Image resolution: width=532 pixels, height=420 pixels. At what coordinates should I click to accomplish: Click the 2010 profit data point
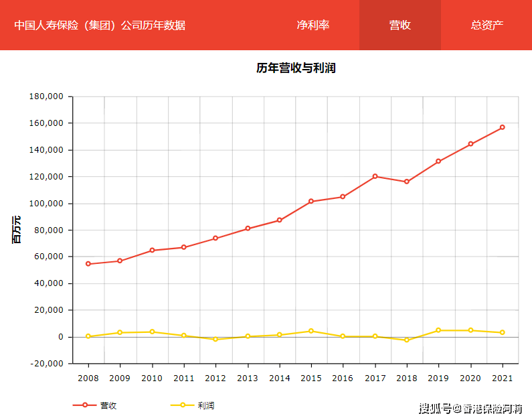pyautogui.click(x=152, y=332)
